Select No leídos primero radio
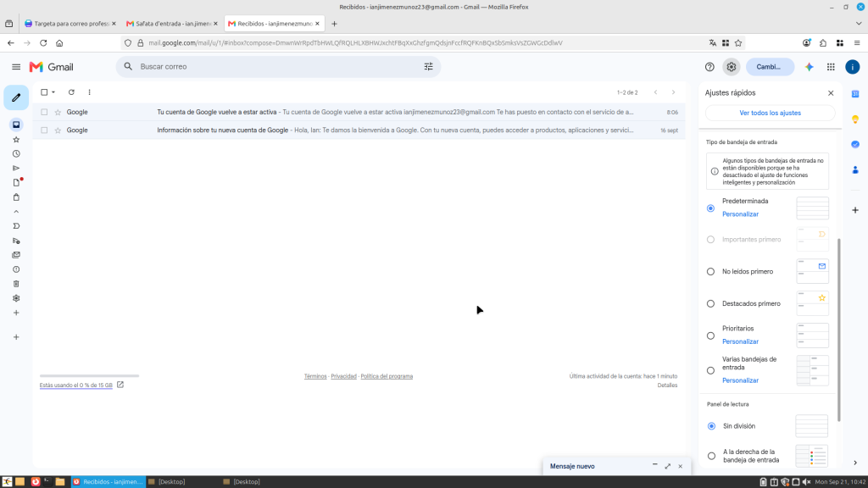This screenshot has width=868, height=488. [711, 272]
